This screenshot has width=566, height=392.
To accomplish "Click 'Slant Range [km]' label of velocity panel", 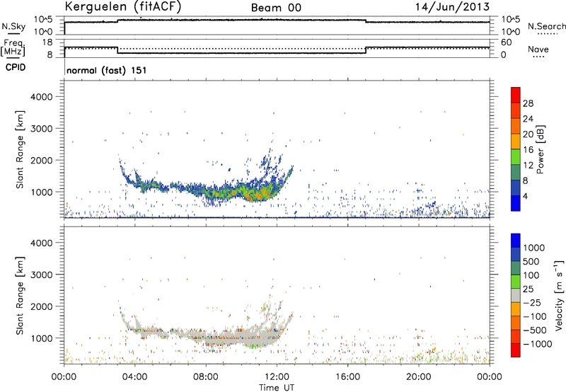I will click(20, 295).
